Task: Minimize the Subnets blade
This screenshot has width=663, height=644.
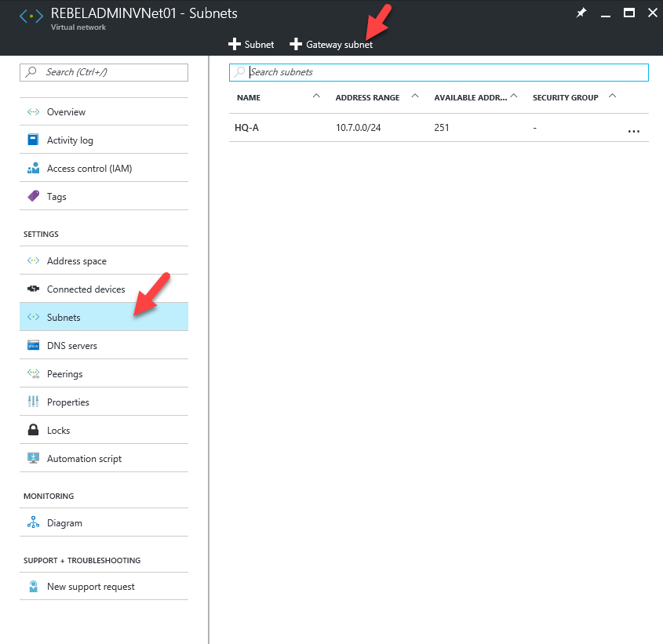Action: (x=606, y=16)
